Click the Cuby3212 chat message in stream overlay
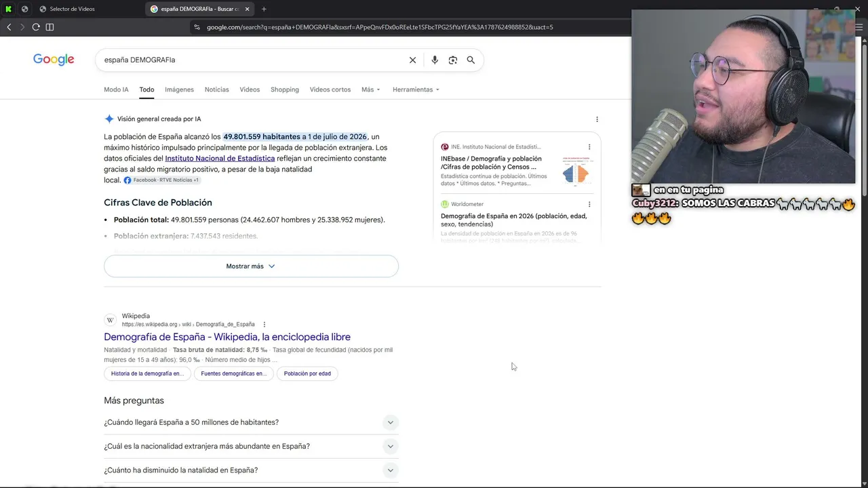Image resolution: width=868 pixels, height=488 pixels. click(743, 210)
